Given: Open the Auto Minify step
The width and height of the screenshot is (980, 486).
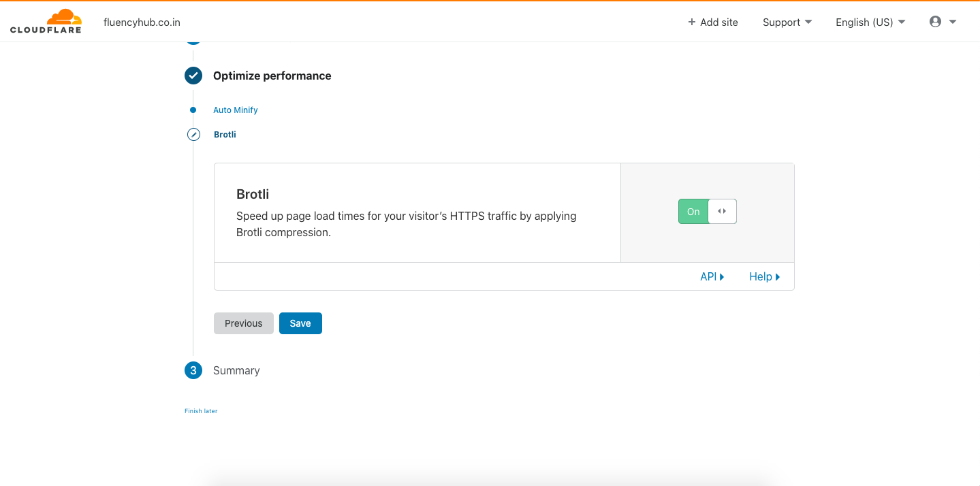Looking at the screenshot, I should [x=236, y=110].
